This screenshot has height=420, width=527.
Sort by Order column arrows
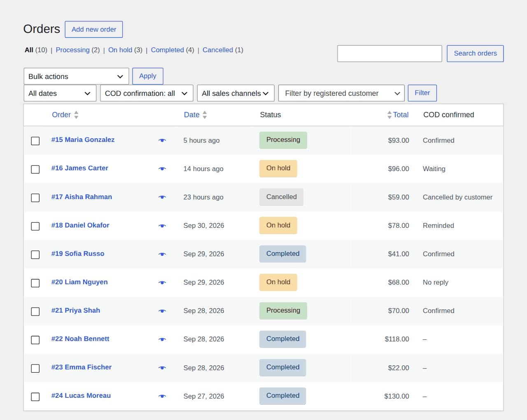(76, 115)
